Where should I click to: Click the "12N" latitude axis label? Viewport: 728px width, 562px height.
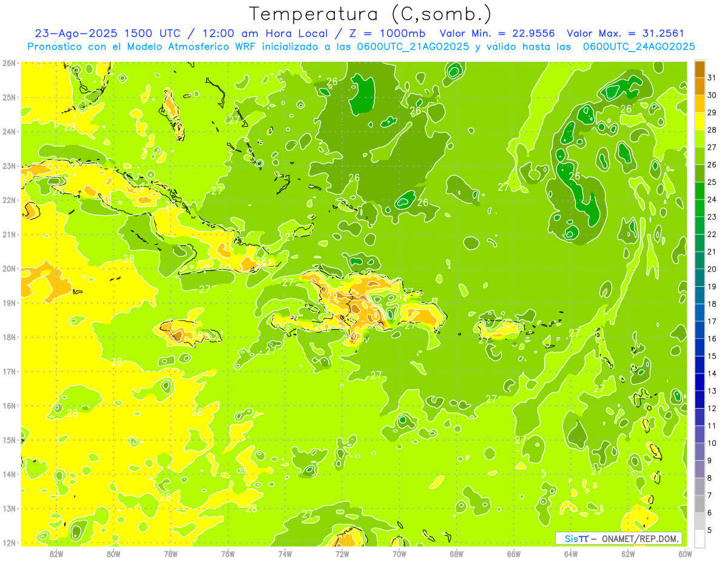(8, 543)
